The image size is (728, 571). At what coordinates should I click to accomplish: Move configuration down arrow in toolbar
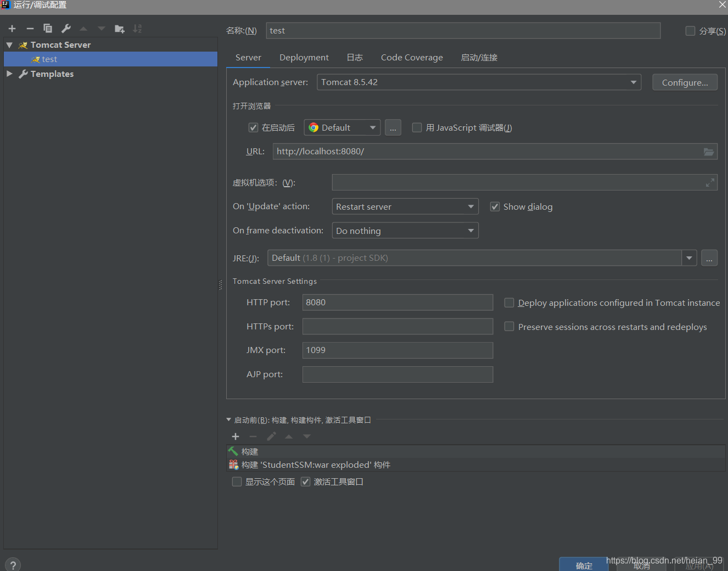101,29
